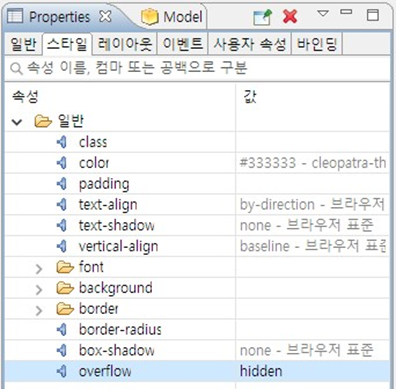396x389 pixels.
Task: Open the 일반 tab
Action: [23, 44]
